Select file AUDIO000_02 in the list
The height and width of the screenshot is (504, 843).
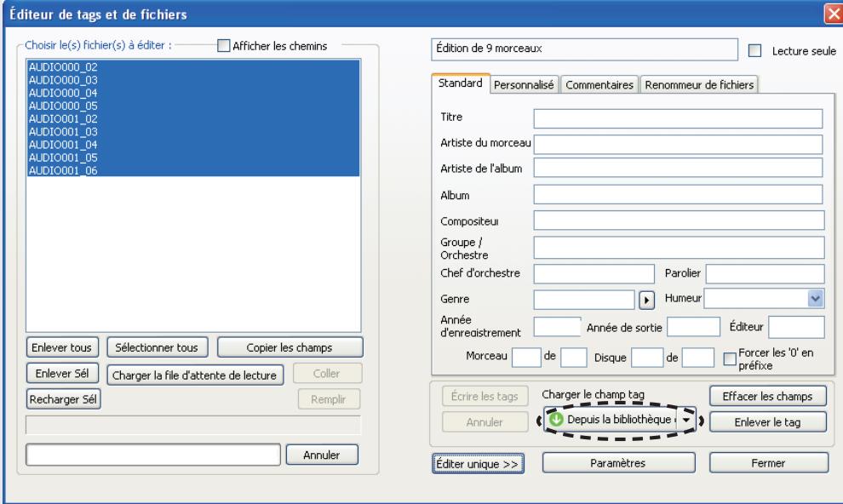(193, 67)
